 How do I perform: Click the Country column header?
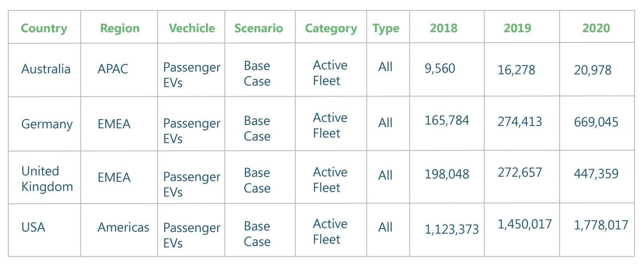click(x=44, y=28)
